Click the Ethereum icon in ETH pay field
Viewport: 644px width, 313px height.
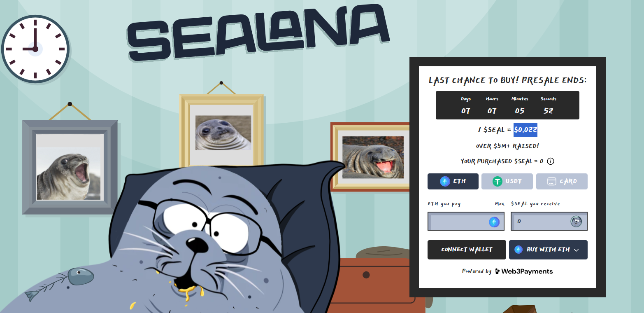(494, 222)
